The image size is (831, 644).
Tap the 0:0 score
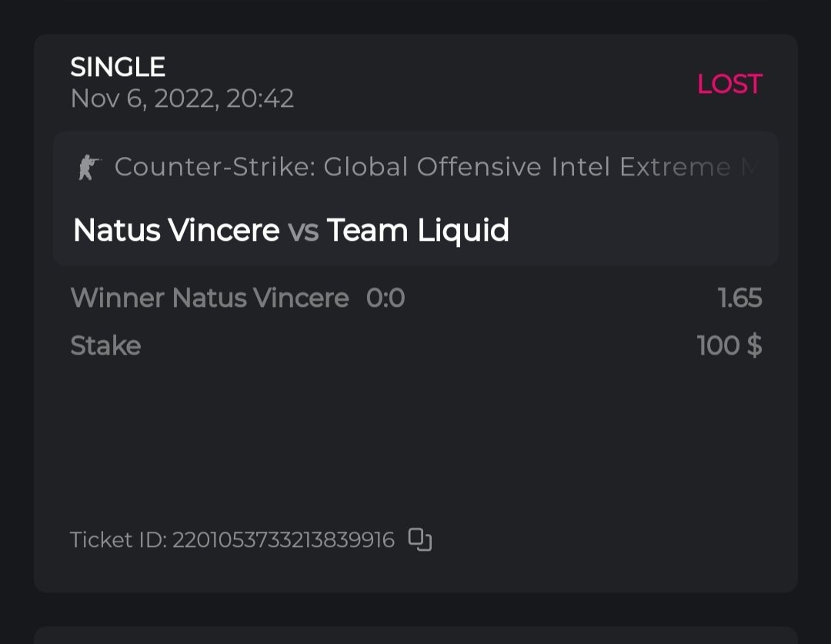pos(385,298)
